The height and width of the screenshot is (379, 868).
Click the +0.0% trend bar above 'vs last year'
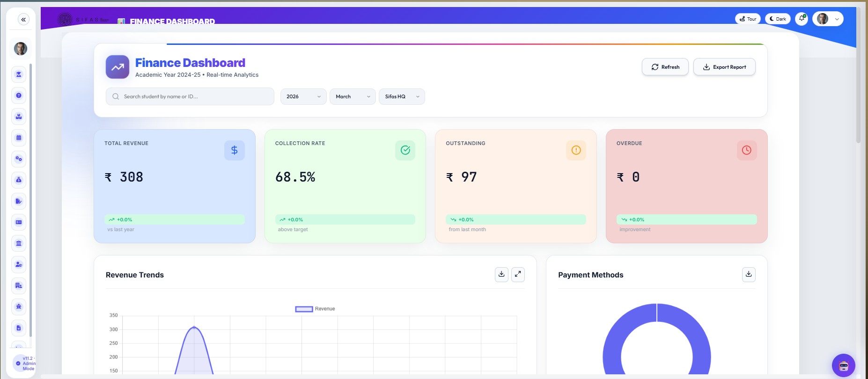click(175, 219)
